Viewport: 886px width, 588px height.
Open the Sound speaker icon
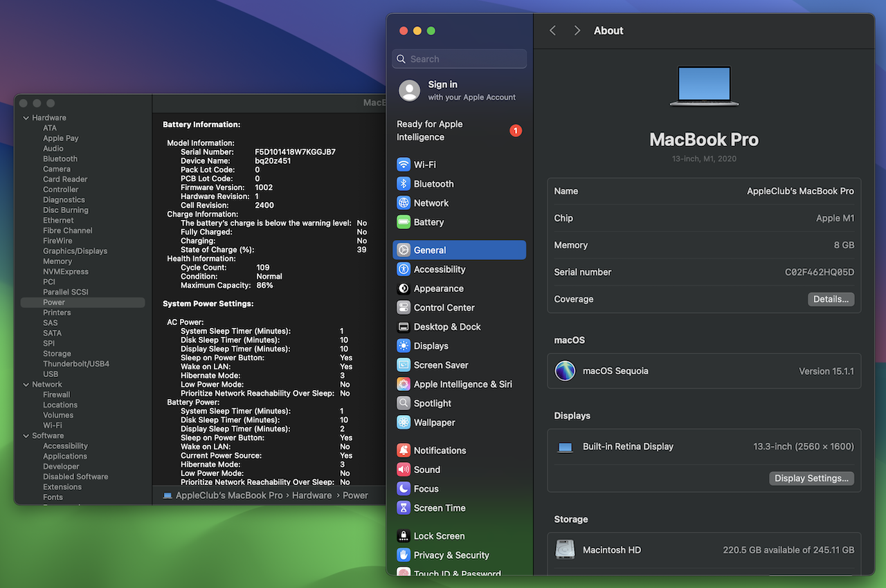click(404, 470)
